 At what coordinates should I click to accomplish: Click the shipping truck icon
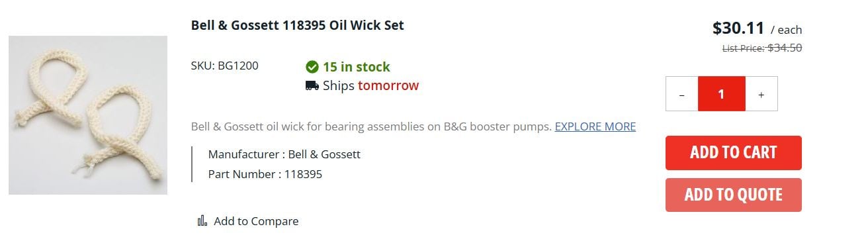pyautogui.click(x=312, y=85)
